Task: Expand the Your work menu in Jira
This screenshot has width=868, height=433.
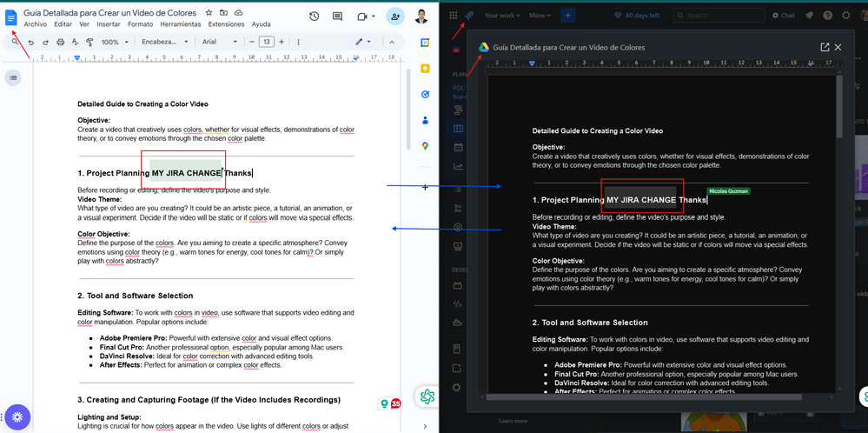Action: coord(502,15)
